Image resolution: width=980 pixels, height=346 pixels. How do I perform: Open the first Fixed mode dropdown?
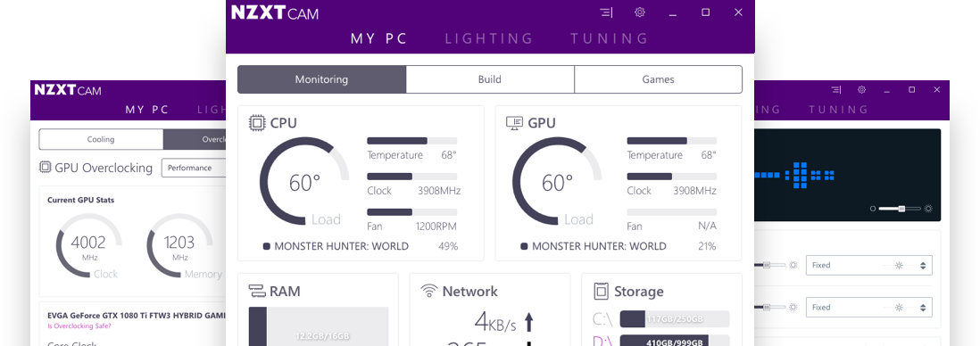click(868, 265)
